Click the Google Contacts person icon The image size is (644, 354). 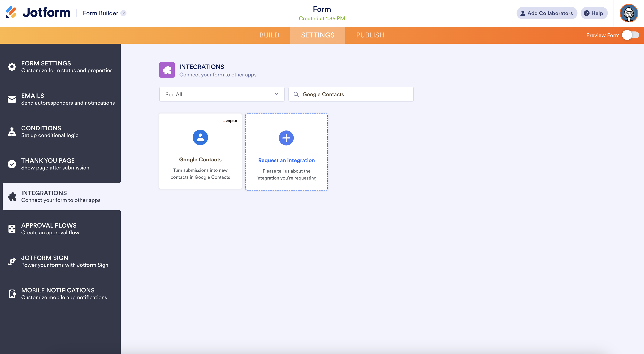[x=200, y=137]
